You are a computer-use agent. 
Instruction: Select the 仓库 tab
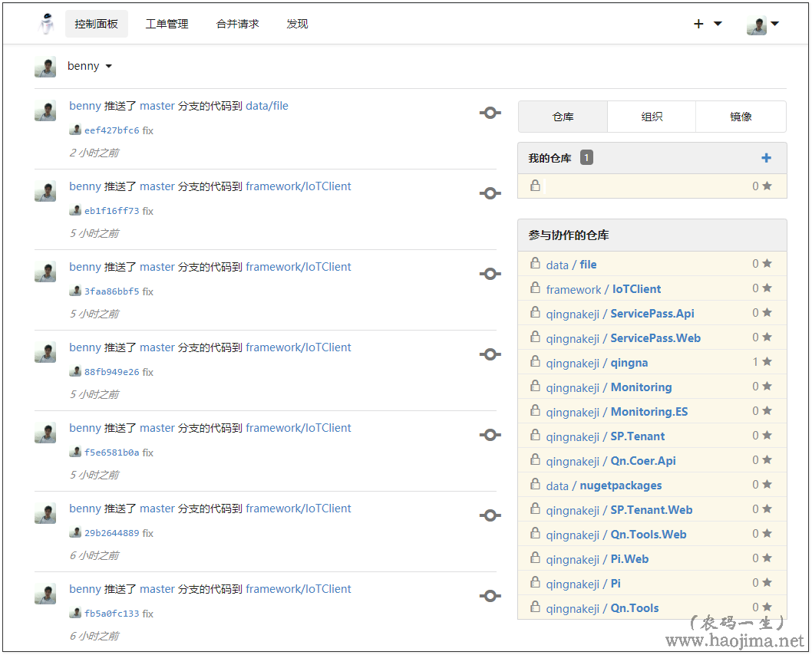(563, 117)
